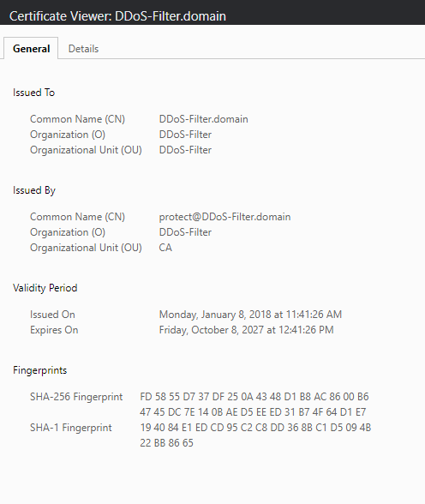Screen dimensions: 425x504
Task: Click the Issued To Organizational Unit value DDoS-Filter
Action: pyautogui.click(x=185, y=150)
